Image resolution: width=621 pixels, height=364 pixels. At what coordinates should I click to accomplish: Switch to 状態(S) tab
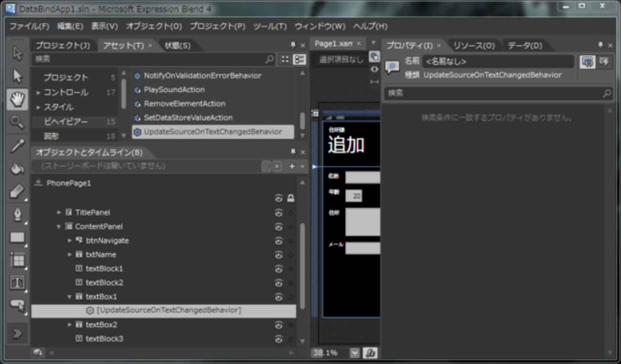click(x=178, y=45)
